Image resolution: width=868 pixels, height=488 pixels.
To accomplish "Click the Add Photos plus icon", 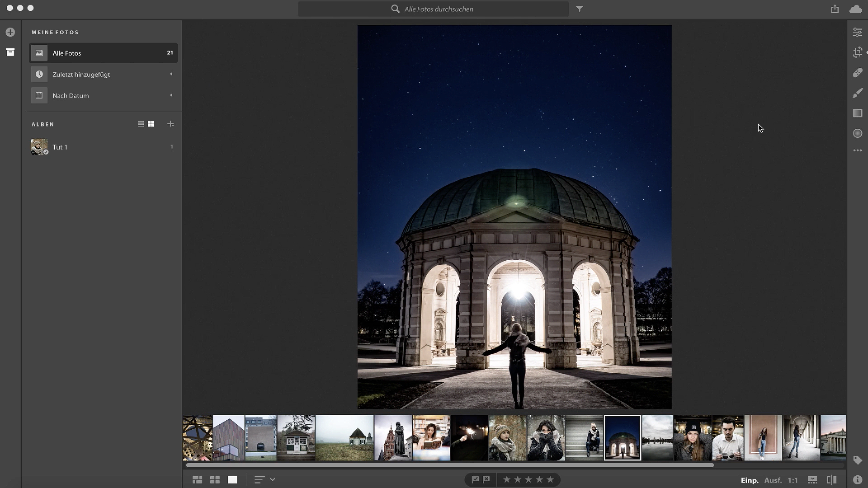I will tap(10, 32).
